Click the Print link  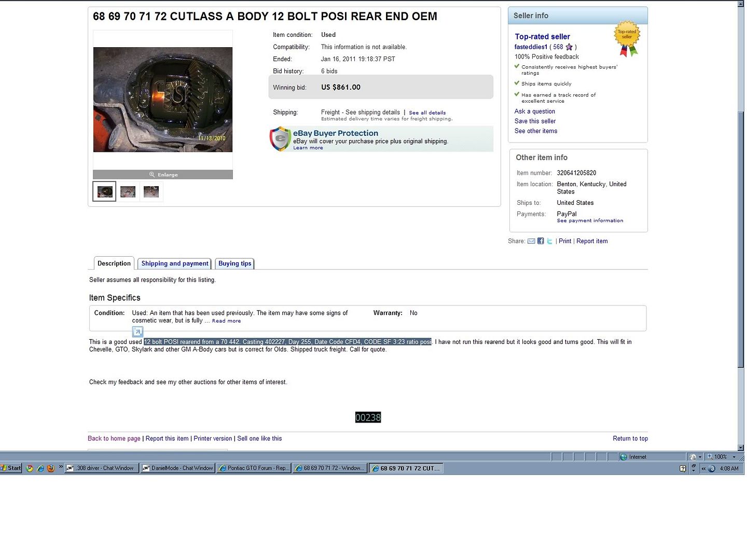[565, 241]
